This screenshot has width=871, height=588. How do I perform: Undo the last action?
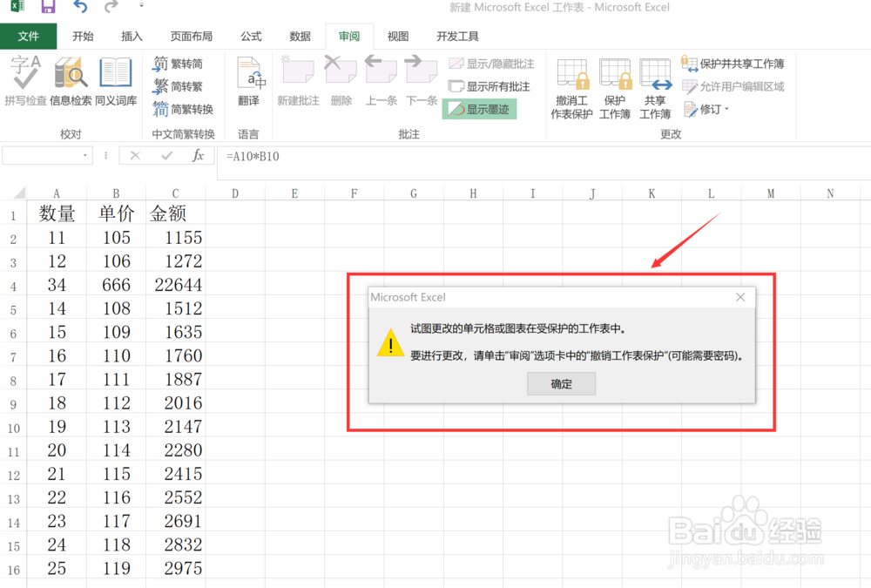click(80, 7)
